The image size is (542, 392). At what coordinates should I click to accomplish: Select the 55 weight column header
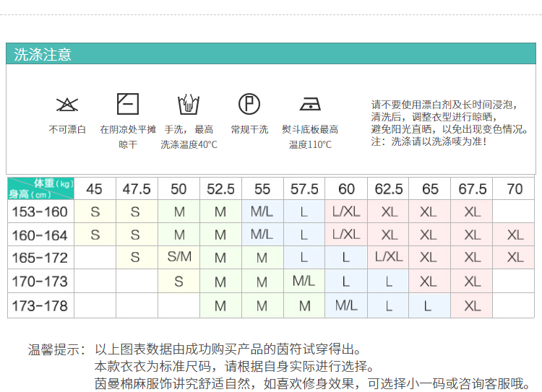(x=262, y=189)
